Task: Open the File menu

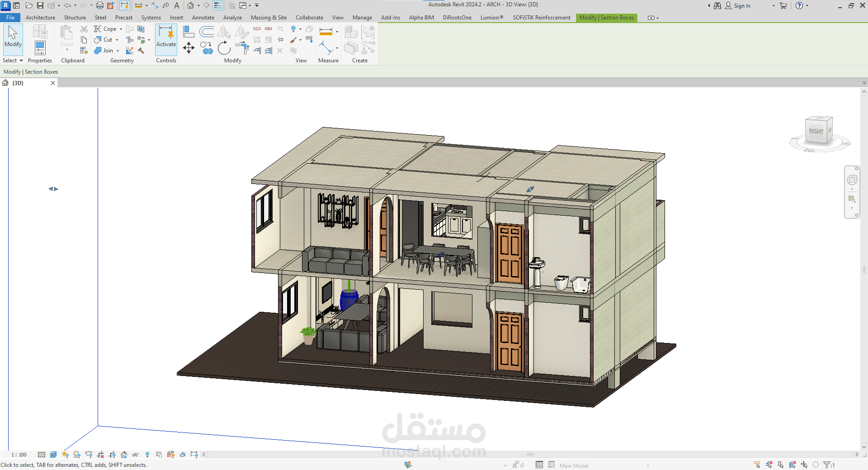Action: click(x=10, y=18)
